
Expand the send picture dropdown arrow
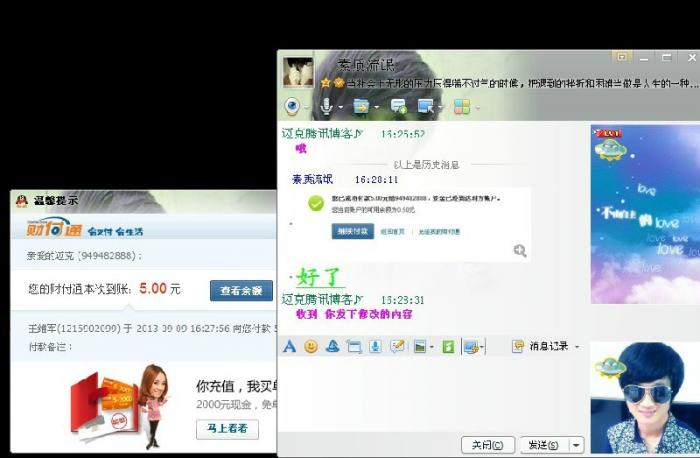coord(432,347)
